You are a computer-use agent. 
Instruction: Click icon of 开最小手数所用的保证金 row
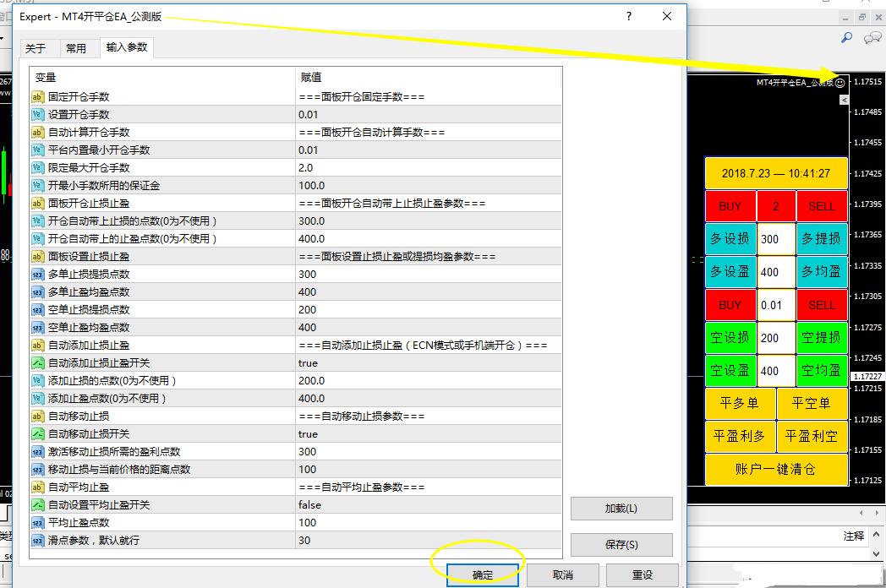[x=38, y=186]
